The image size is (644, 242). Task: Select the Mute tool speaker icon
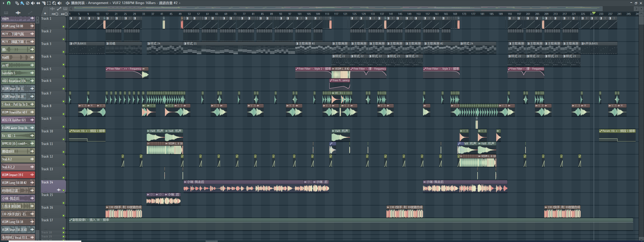coord(33,3)
